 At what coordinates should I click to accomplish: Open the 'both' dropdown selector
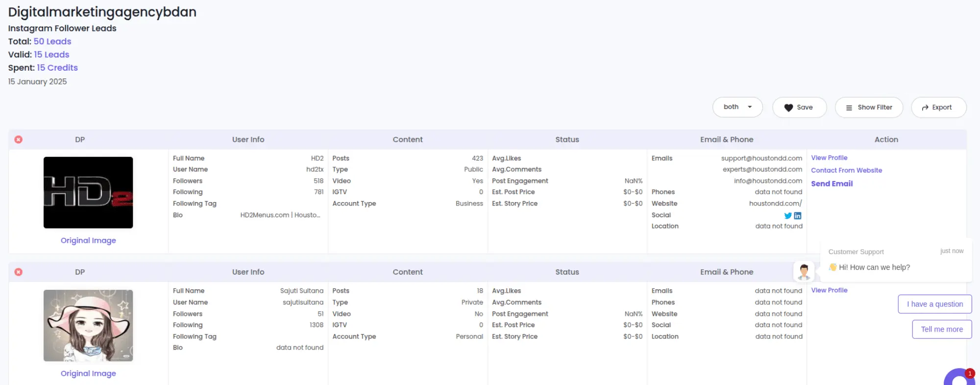(737, 107)
